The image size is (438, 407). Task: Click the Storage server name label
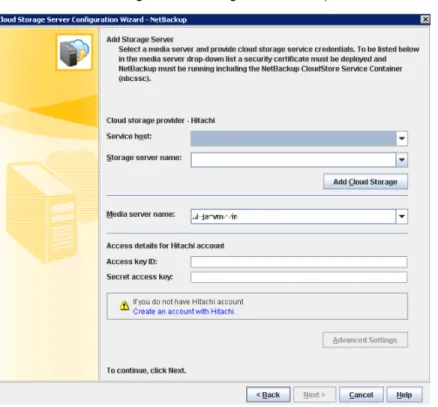[144, 158]
